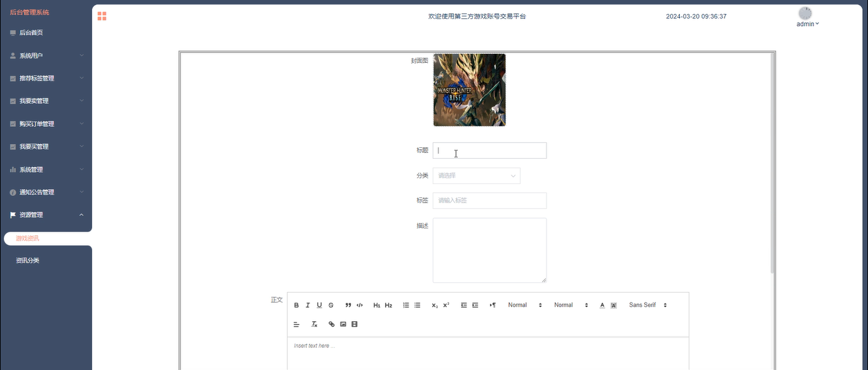Image resolution: width=868 pixels, height=370 pixels.
Task: Decrease the paragraph indent
Action: click(464, 305)
